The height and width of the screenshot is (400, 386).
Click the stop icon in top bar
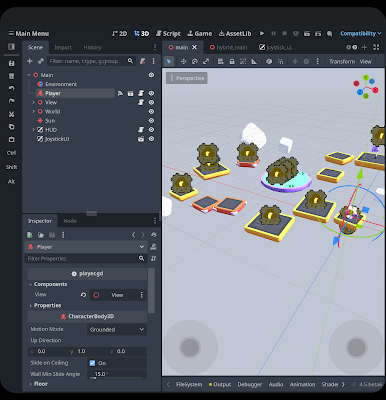[x=285, y=33]
